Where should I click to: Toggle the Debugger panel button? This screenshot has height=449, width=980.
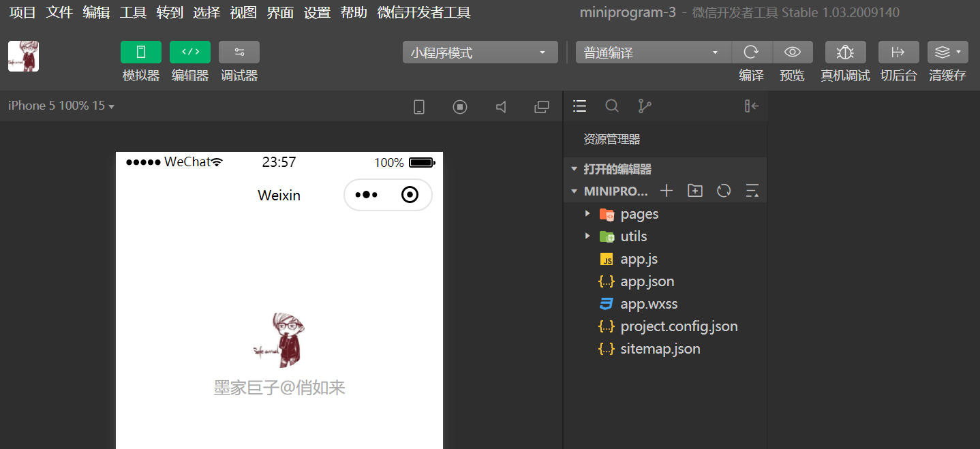239,52
